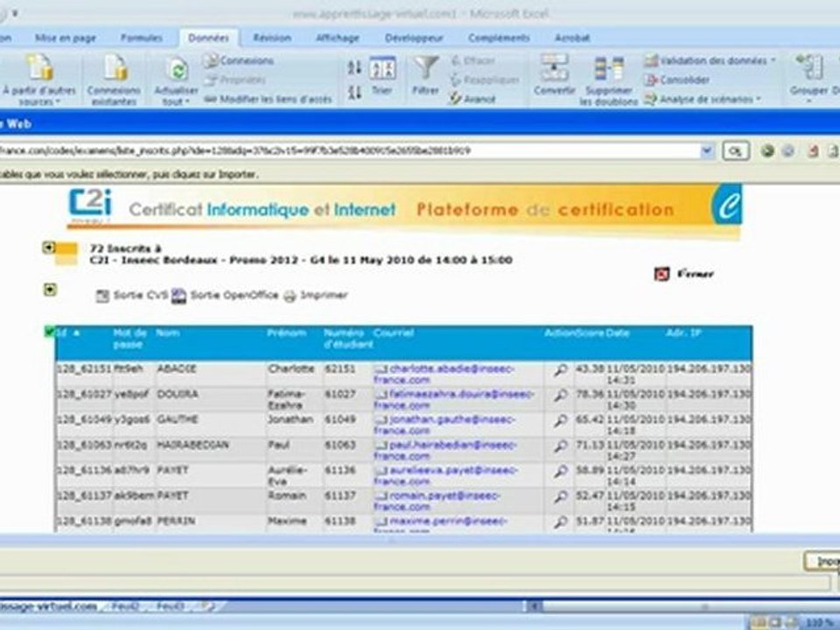This screenshot has width=840, height=630.
Task: Click the Consolider button
Action: point(677,80)
